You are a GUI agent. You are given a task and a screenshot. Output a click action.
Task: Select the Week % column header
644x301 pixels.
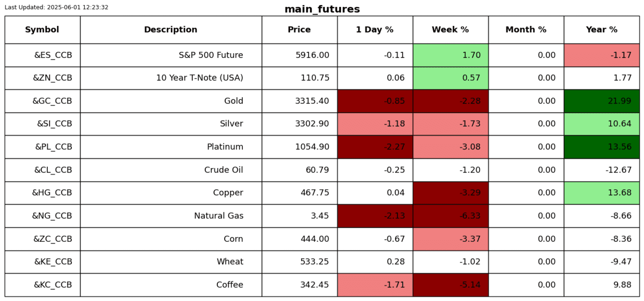[450, 30]
